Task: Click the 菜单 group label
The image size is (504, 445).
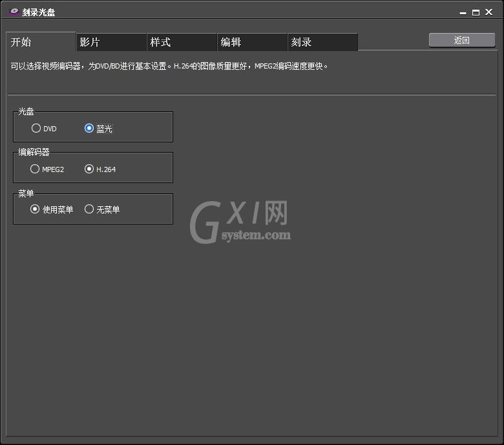Action: [x=26, y=193]
